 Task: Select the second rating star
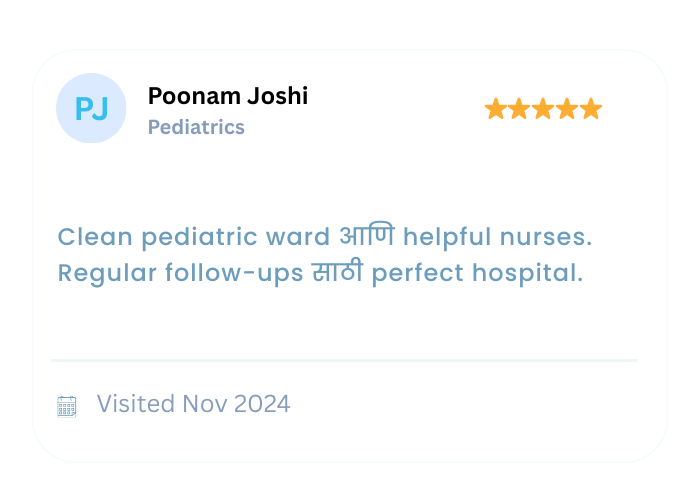[x=520, y=109]
